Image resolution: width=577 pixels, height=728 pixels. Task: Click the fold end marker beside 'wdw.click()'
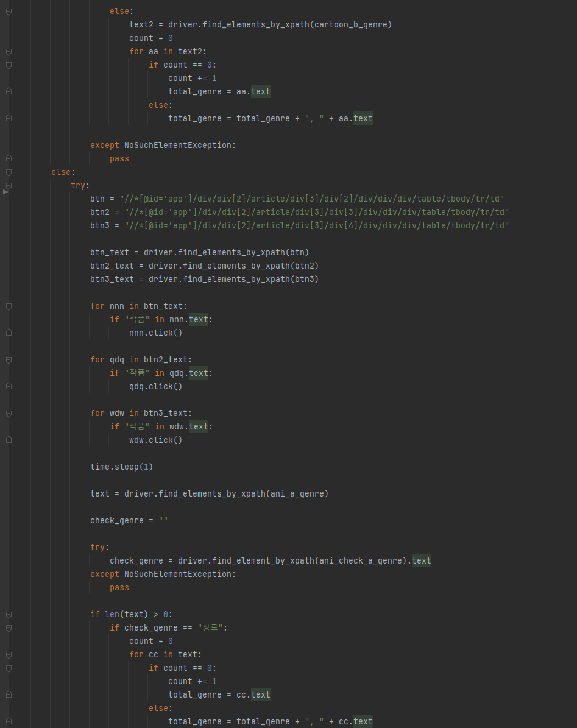pos(9,440)
